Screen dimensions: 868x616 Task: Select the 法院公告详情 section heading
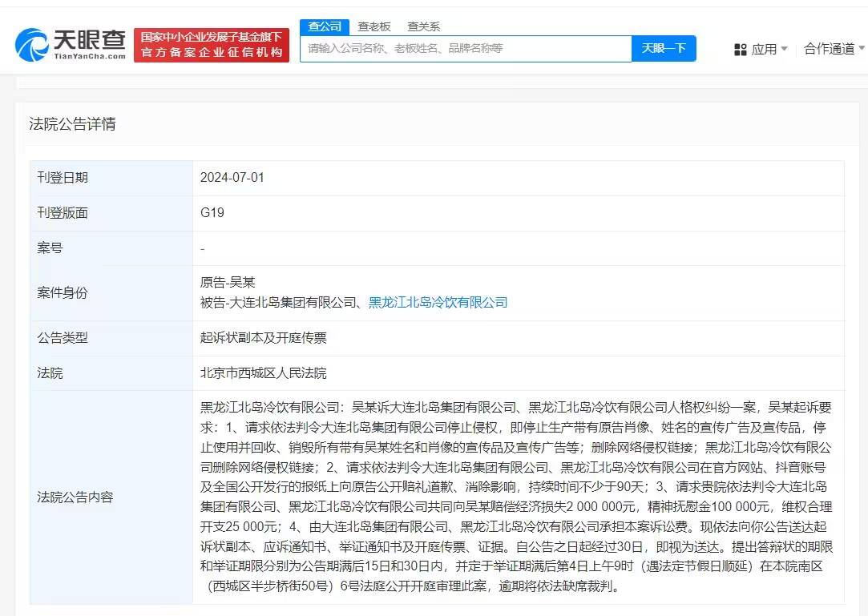pos(72,124)
